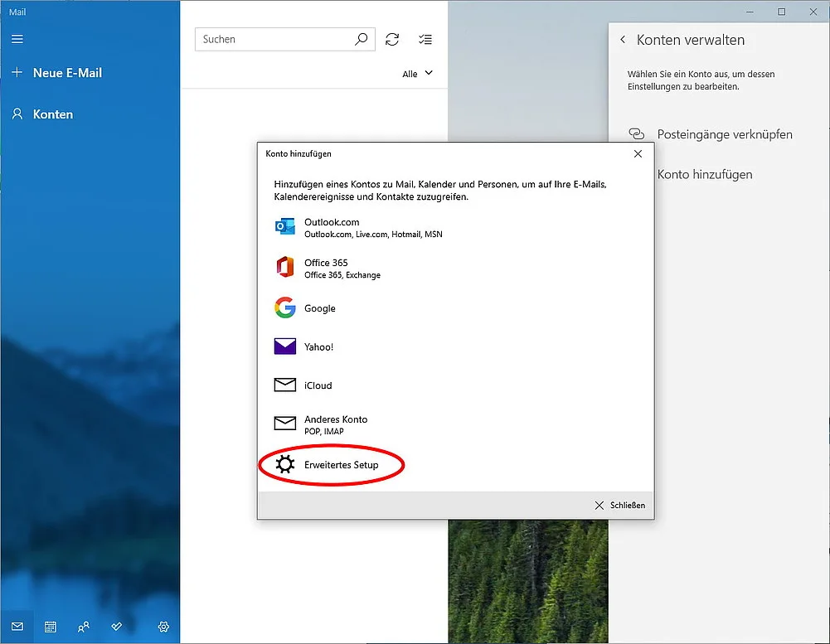This screenshot has width=830, height=644.
Task: Select Google account option
Action: (319, 308)
